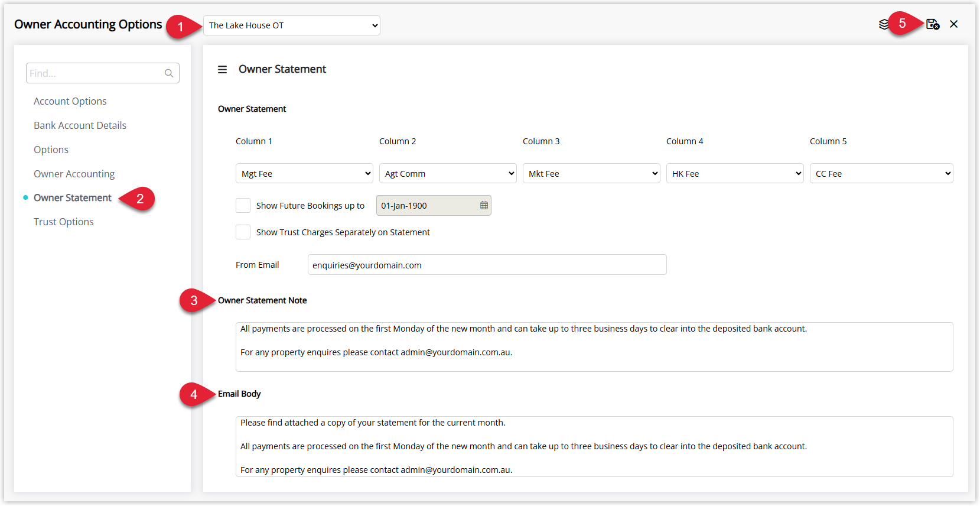Select Owner Statement in sidebar
The height and width of the screenshot is (506, 980).
(x=72, y=197)
